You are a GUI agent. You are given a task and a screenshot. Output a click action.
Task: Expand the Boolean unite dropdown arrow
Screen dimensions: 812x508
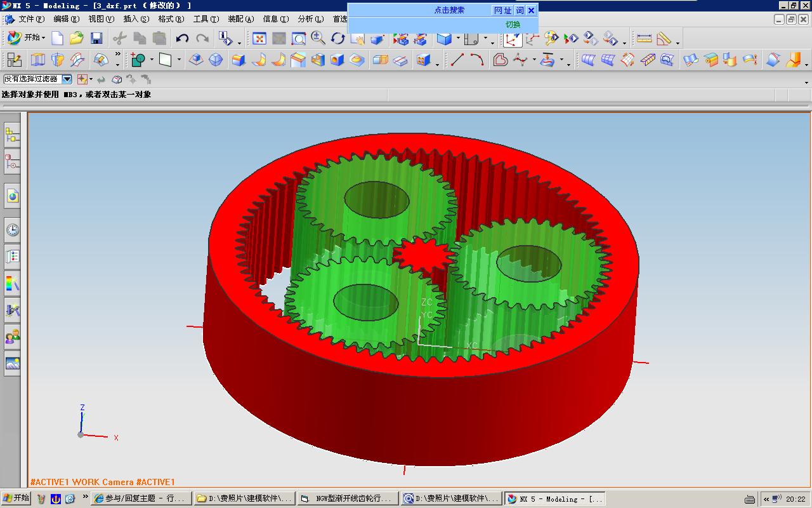(x=152, y=60)
